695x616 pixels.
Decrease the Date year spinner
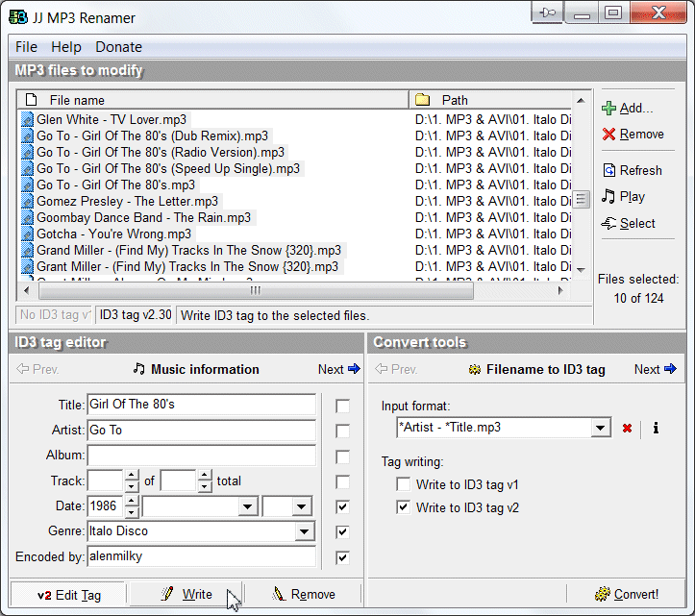[x=131, y=512]
